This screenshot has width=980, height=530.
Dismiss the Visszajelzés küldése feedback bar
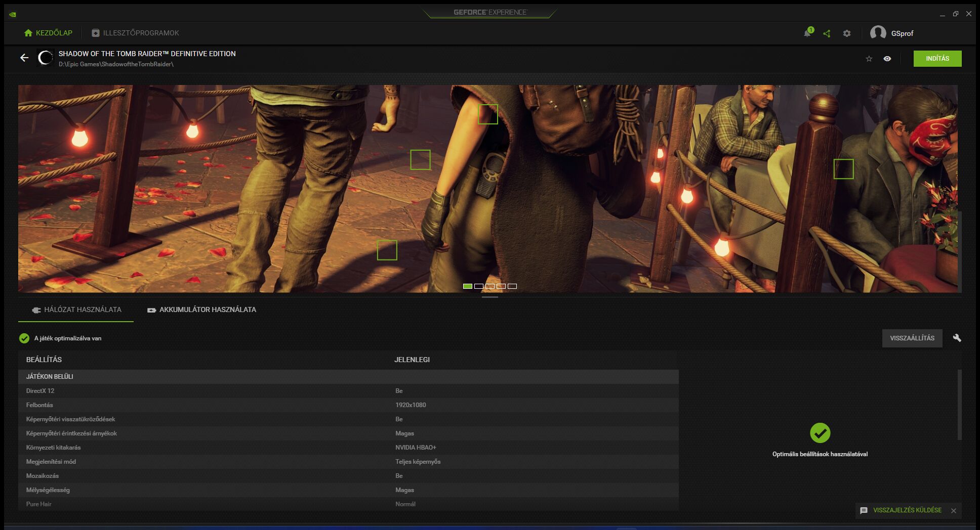[954, 511]
